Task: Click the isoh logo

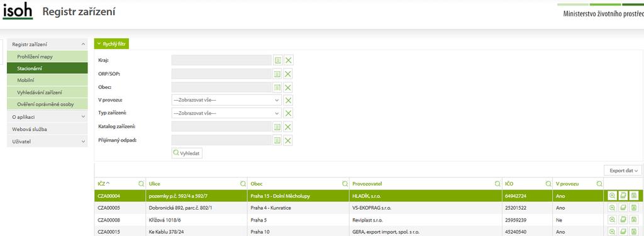Action: click(18, 11)
